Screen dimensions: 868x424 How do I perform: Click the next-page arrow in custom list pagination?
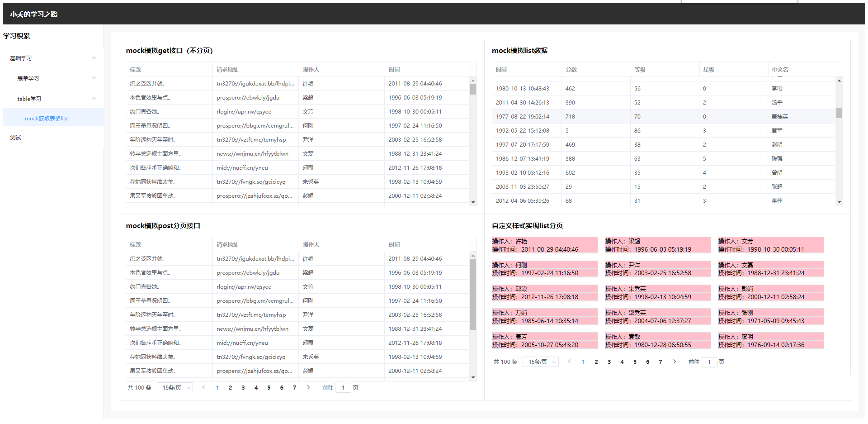point(675,362)
